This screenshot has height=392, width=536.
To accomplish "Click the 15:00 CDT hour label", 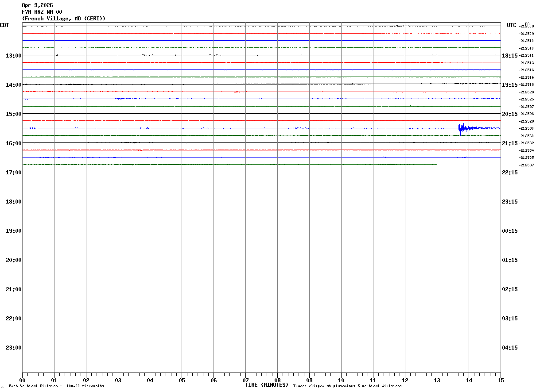I will pos(14,114).
